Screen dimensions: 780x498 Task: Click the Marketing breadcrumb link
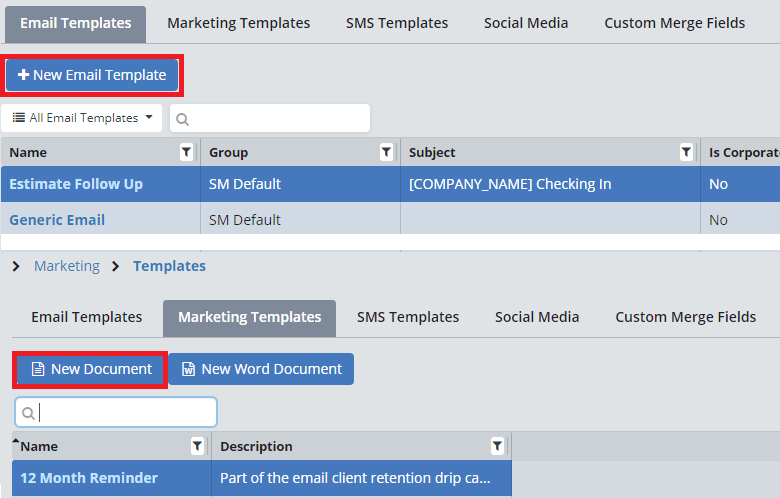[67, 266]
